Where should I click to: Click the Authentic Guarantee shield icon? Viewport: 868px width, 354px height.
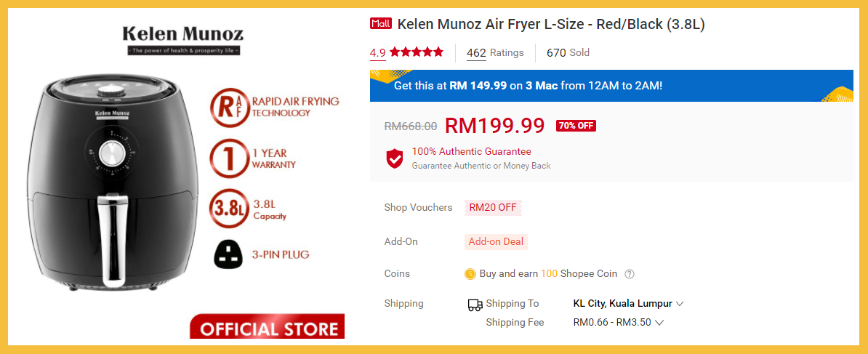point(394,158)
